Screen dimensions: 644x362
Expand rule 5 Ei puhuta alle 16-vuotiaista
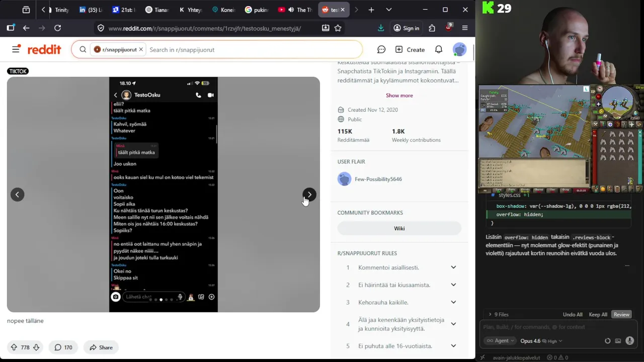(453, 346)
